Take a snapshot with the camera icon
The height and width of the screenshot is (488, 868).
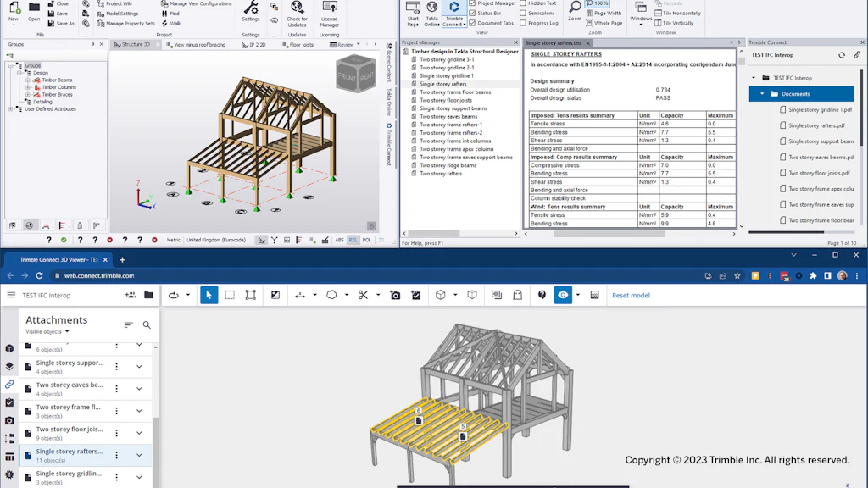[x=396, y=295]
